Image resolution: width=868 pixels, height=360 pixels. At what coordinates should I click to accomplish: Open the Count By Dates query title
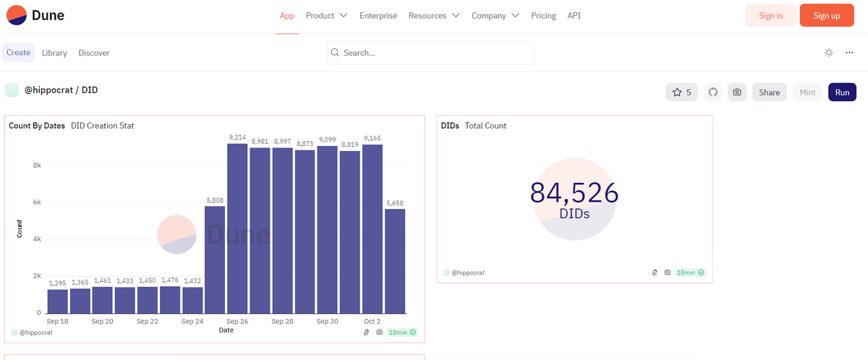click(37, 126)
